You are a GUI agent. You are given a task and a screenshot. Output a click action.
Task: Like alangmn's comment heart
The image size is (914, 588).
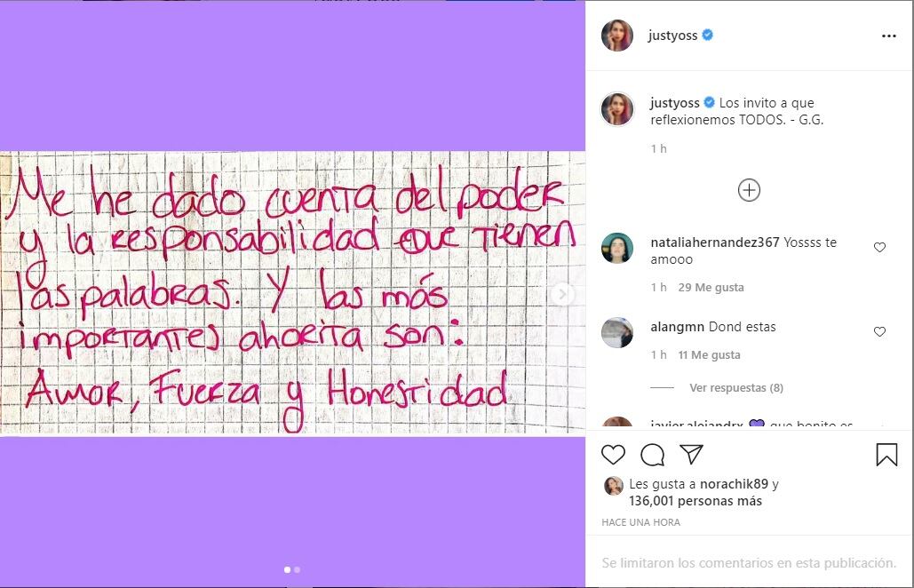click(879, 331)
